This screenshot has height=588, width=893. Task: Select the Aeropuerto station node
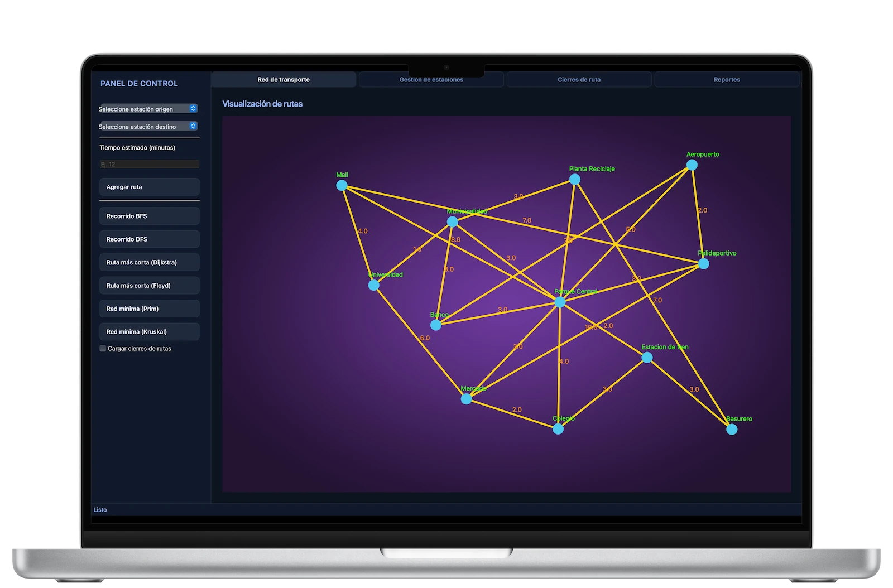(692, 164)
